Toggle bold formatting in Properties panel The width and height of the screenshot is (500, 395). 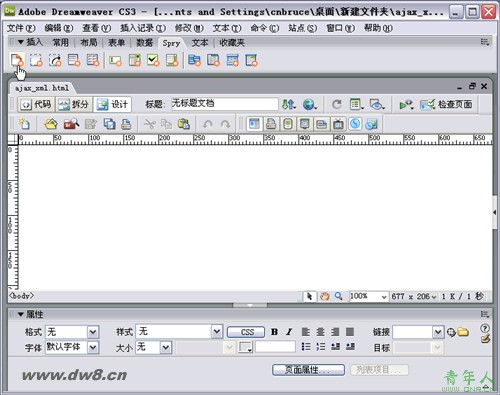click(x=274, y=332)
